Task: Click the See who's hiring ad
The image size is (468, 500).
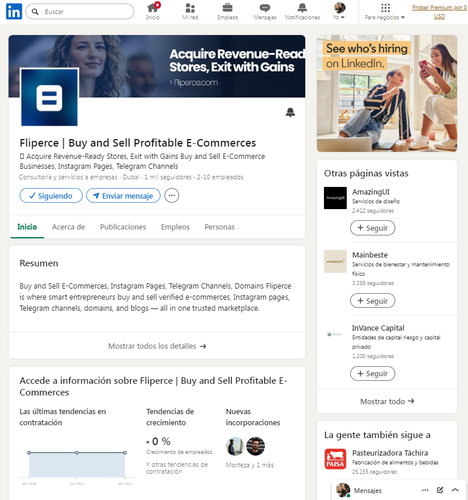Action: (387, 93)
